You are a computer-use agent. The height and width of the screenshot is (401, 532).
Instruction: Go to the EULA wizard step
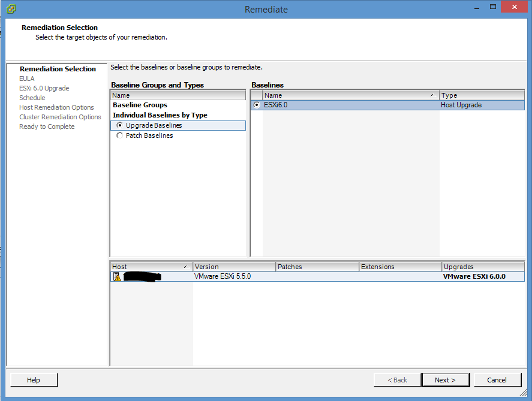click(x=27, y=79)
